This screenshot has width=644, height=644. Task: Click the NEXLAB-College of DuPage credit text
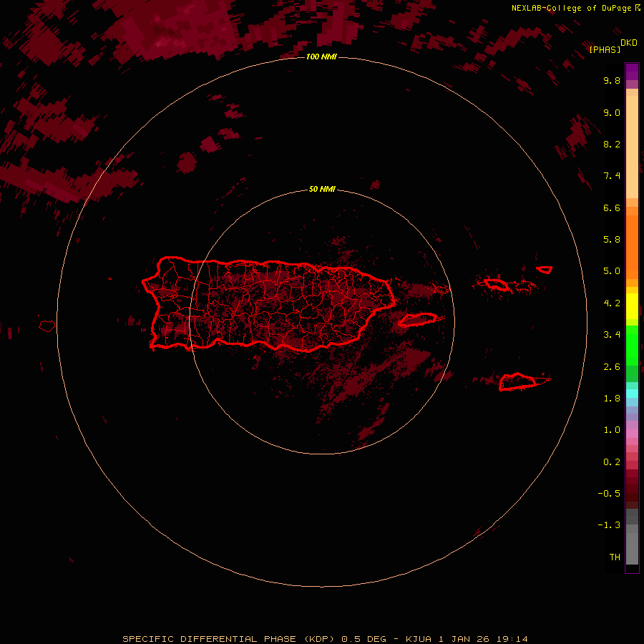click(571, 8)
